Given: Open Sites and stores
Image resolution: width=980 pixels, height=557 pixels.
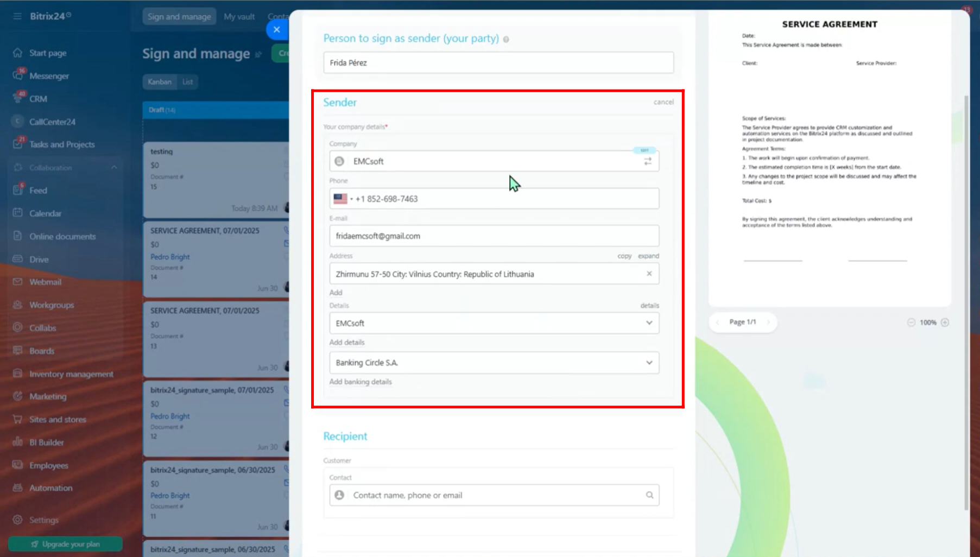Looking at the screenshot, I should tap(58, 420).
